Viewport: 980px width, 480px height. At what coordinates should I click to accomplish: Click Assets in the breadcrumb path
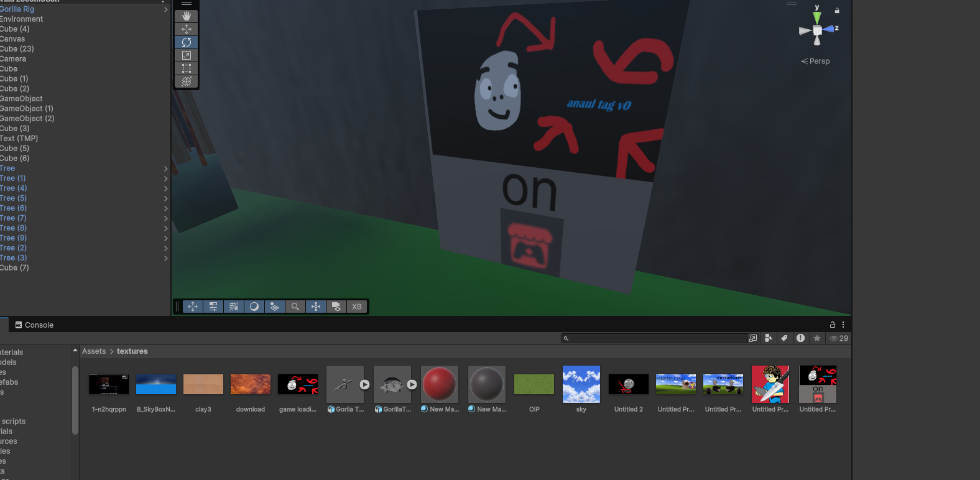coord(94,351)
